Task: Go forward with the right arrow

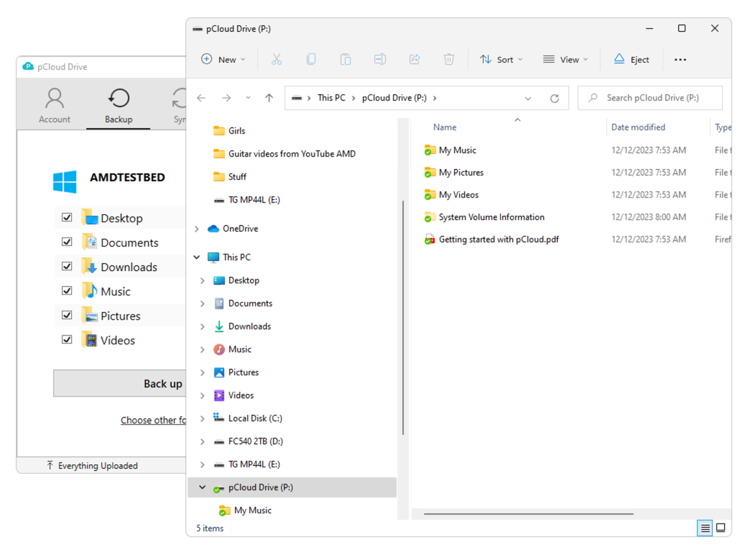Action: pos(226,98)
